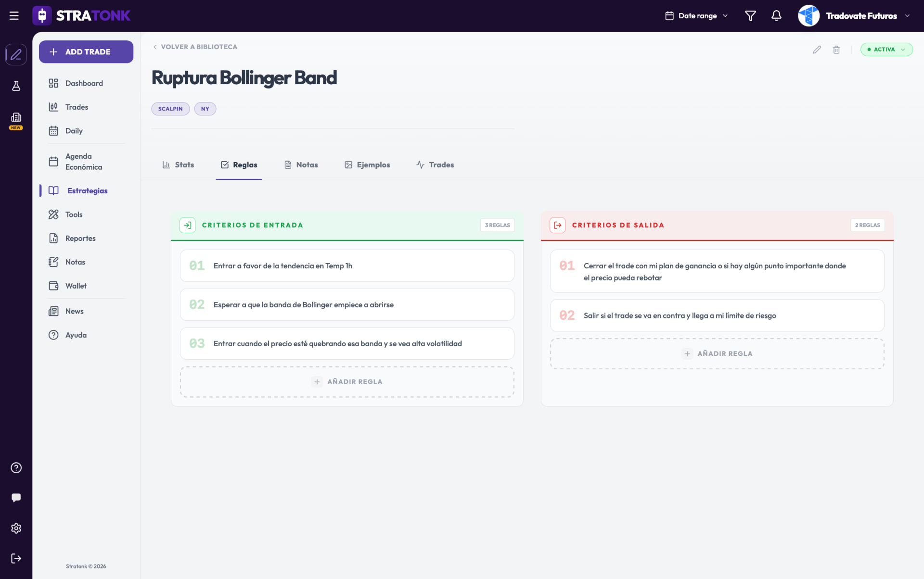This screenshot has width=924, height=579.
Task: Click 'Stratonk © 2026' footer text
Action: (x=86, y=566)
